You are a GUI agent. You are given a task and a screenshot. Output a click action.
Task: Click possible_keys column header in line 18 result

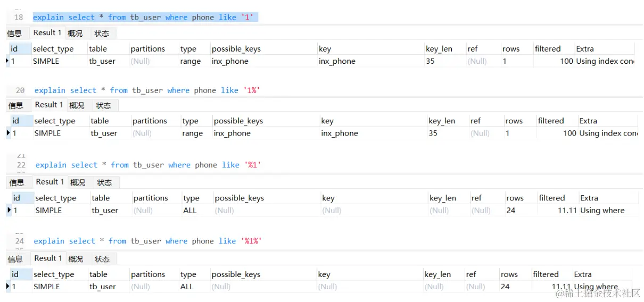[236, 49]
